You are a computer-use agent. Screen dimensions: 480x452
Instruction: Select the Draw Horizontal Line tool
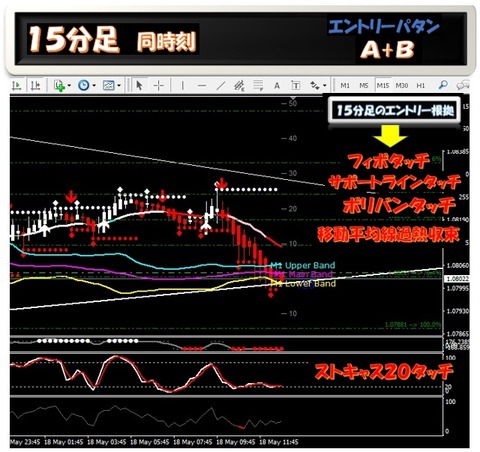(x=202, y=86)
